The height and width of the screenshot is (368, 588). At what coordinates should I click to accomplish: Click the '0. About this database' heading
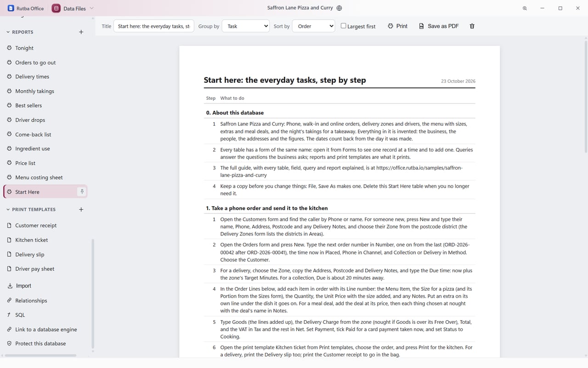point(235,113)
